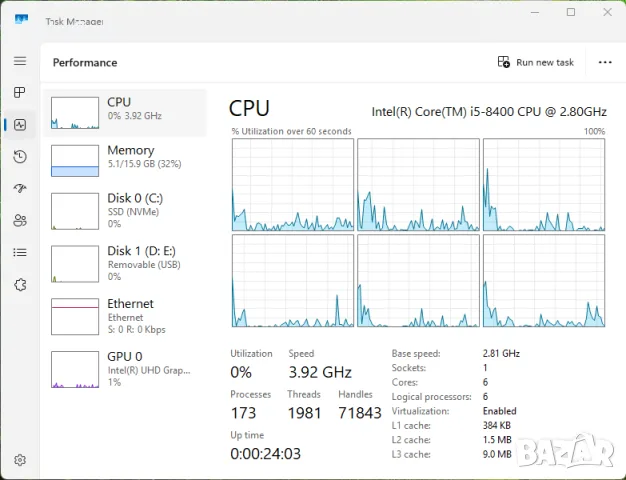This screenshot has height=480, width=626.
Task: Open the Users page icon
Action: coord(20,220)
